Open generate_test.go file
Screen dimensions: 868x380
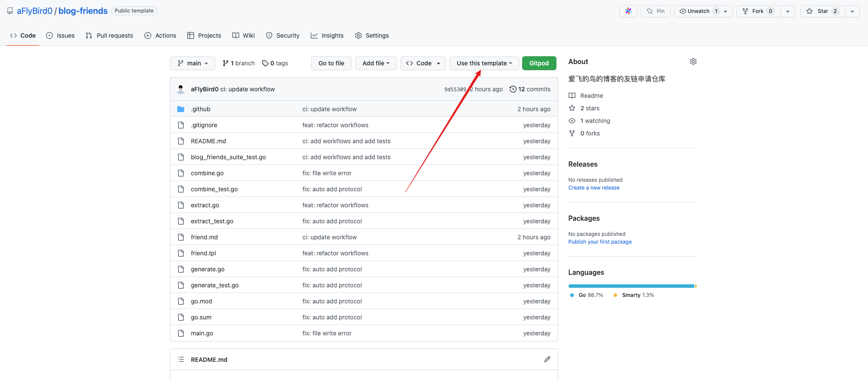point(215,285)
